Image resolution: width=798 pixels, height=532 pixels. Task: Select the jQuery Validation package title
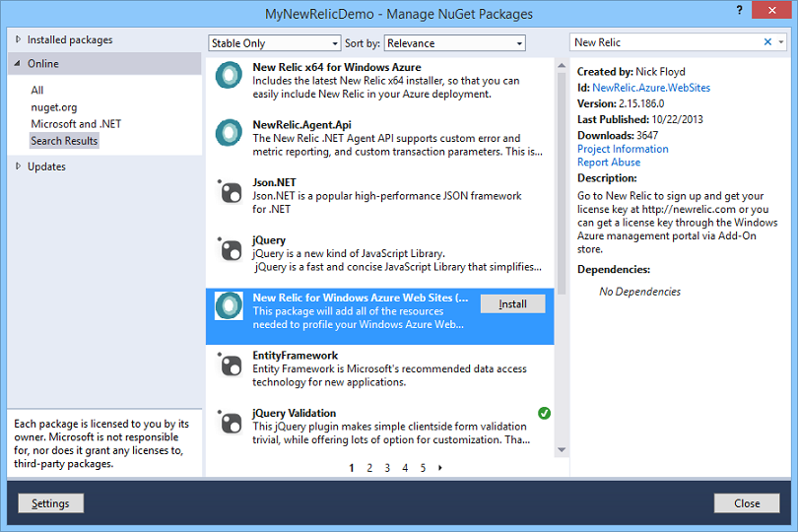tap(295, 413)
